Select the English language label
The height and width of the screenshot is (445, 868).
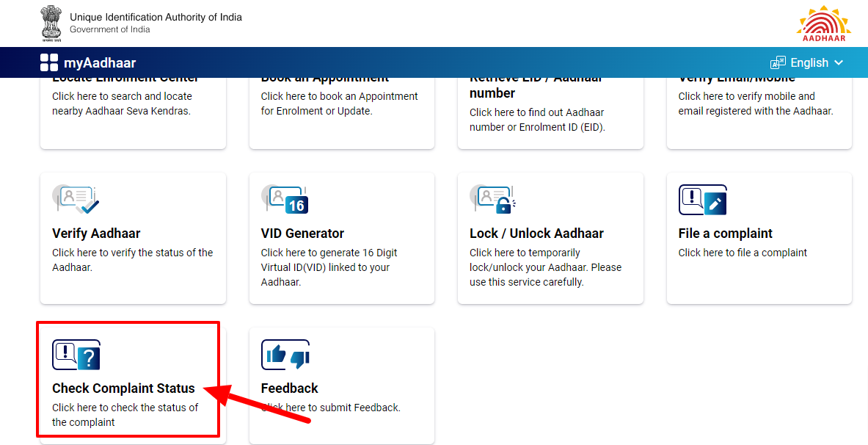click(x=809, y=62)
